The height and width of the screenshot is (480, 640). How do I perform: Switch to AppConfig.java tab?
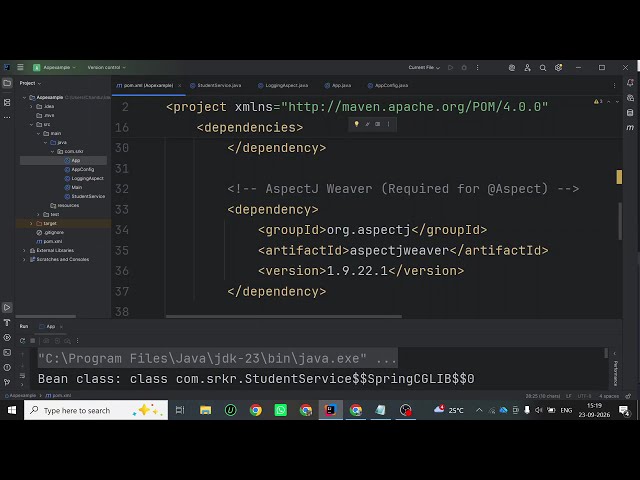pyautogui.click(x=388, y=85)
